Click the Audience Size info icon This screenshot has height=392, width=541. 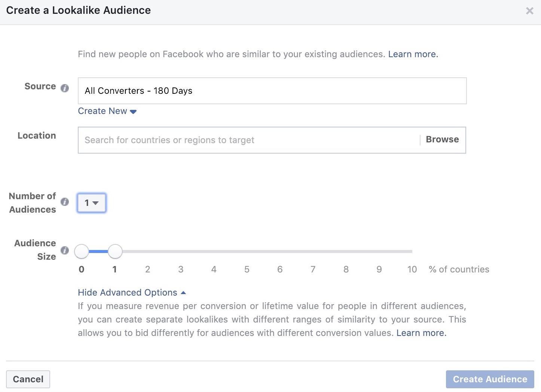pyautogui.click(x=65, y=250)
